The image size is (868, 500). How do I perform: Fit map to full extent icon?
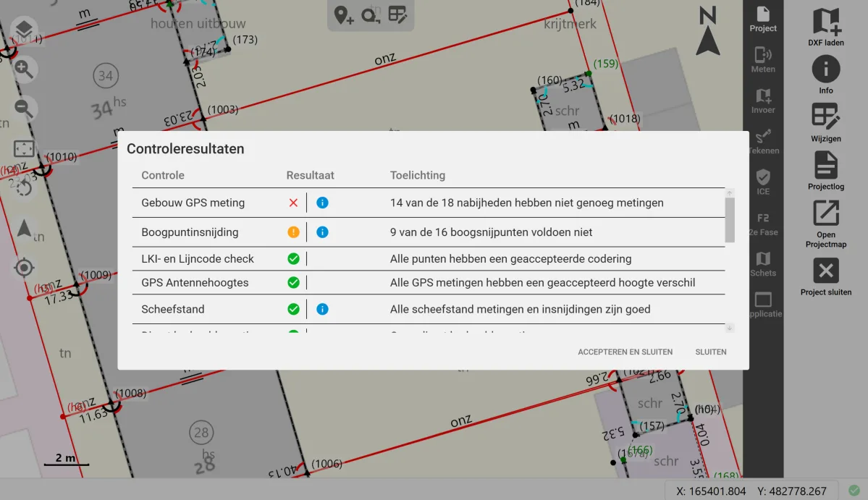point(24,148)
